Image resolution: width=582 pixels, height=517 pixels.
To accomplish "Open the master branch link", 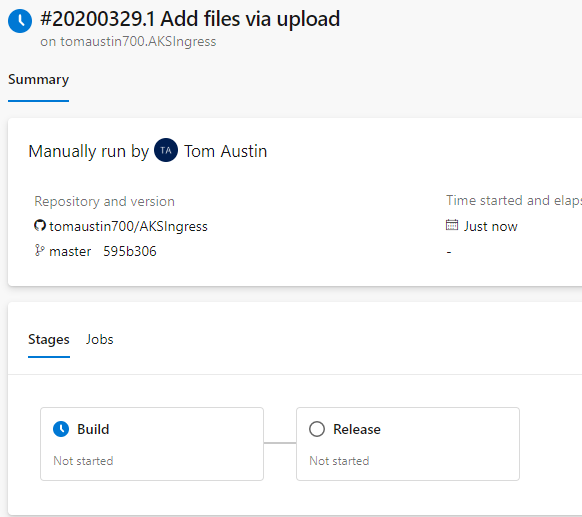I will [70, 251].
